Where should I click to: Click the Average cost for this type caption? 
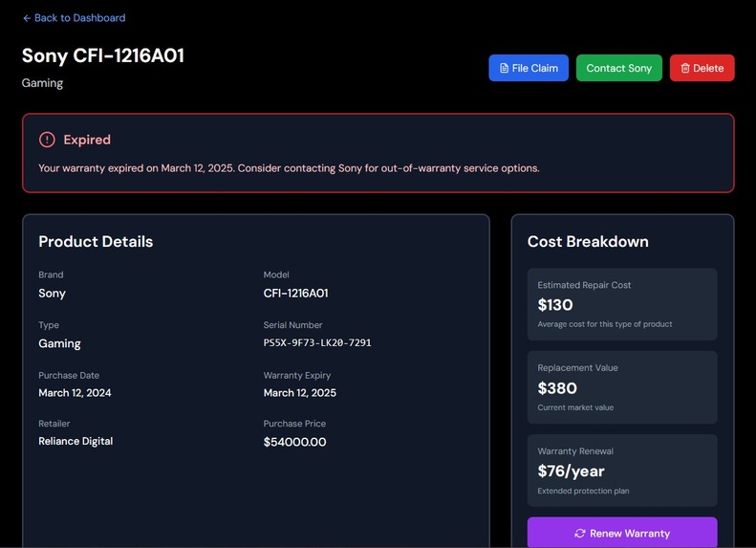[x=605, y=324]
